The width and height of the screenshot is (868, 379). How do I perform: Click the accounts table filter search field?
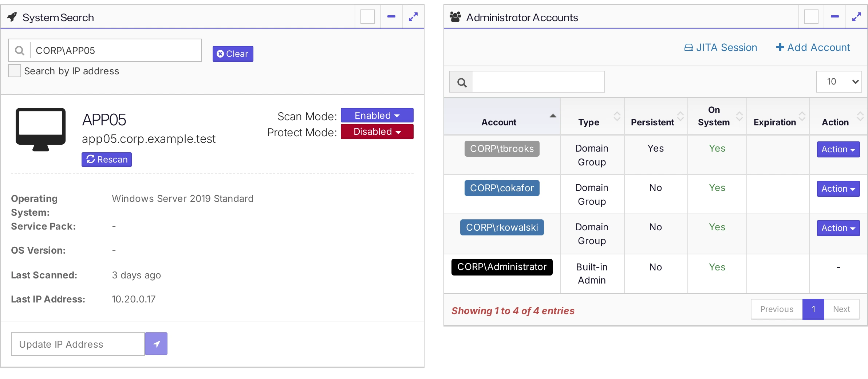tap(538, 82)
